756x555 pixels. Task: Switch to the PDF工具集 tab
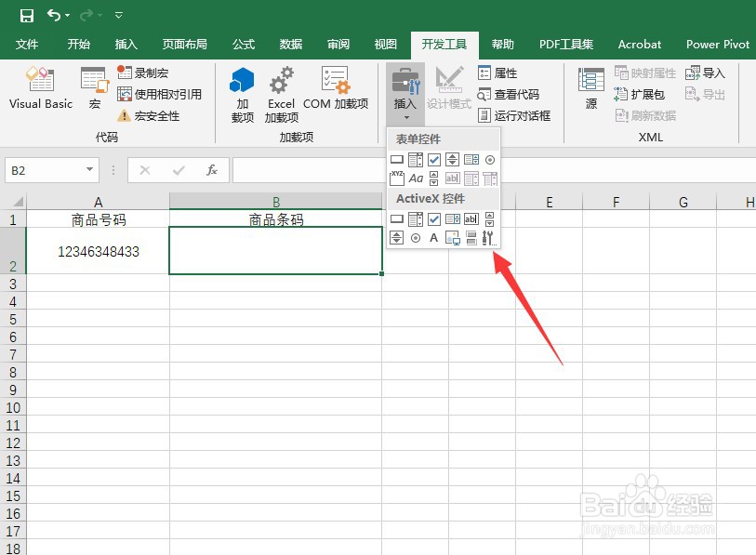[x=566, y=45]
